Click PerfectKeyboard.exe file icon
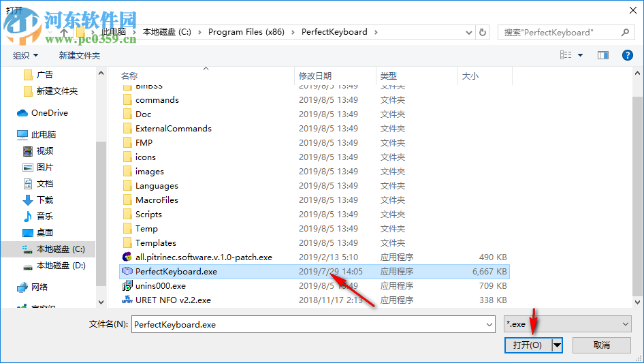The image size is (644, 363). coord(127,271)
